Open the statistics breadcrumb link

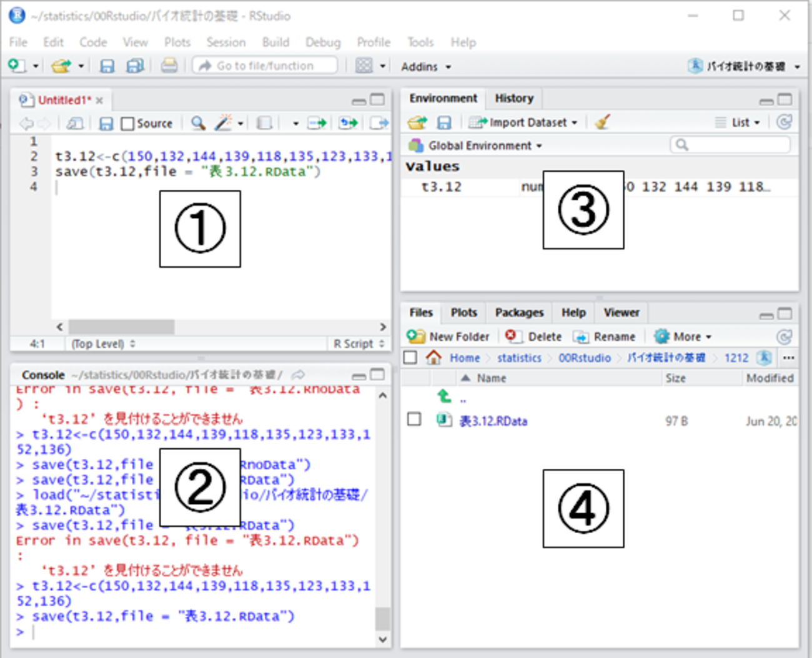coord(519,358)
